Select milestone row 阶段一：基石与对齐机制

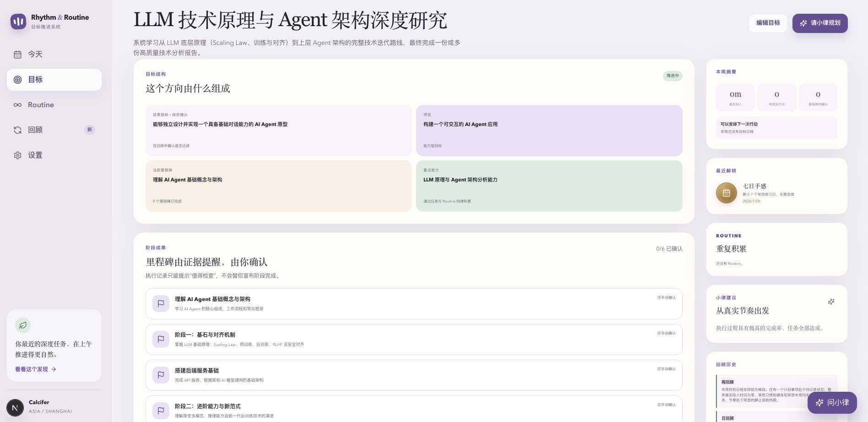click(x=414, y=340)
